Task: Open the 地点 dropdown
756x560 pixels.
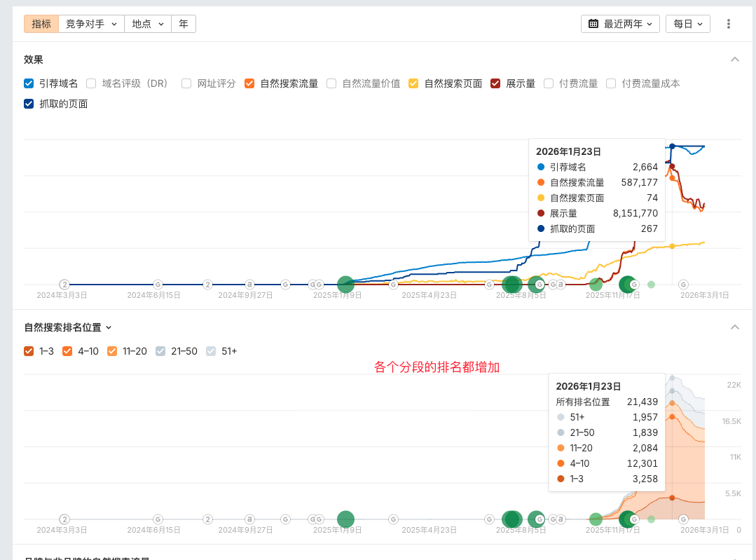Action: [x=148, y=24]
